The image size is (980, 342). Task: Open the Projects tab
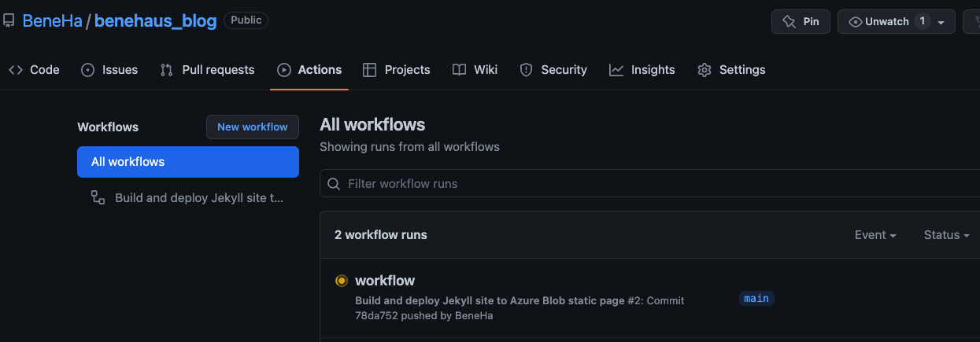(396, 69)
